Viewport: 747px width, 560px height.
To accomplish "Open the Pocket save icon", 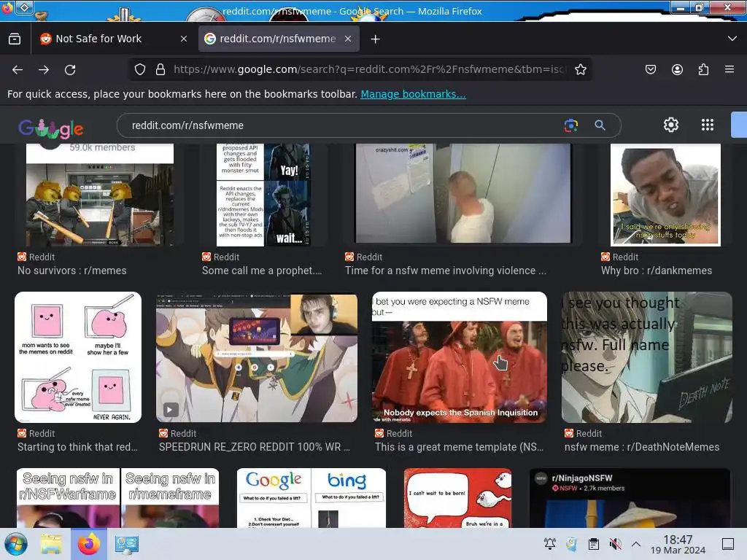I will pyautogui.click(x=650, y=69).
